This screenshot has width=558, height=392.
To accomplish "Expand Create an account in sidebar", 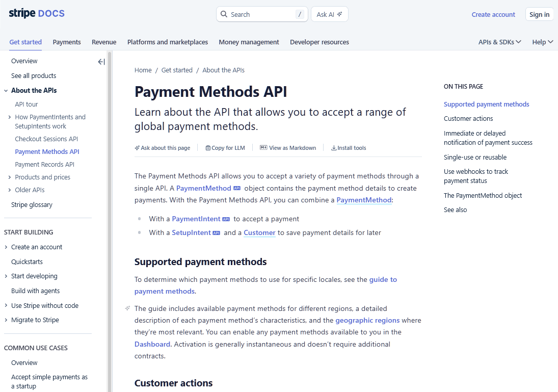I will [6, 247].
